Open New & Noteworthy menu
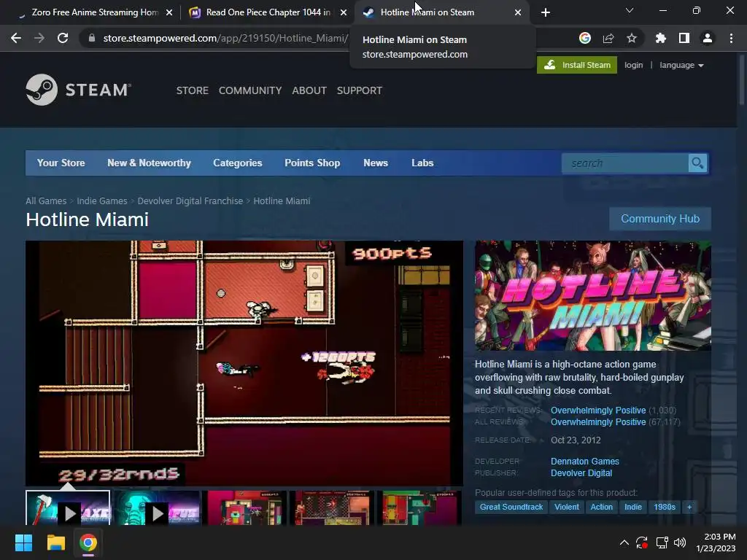 coord(149,163)
